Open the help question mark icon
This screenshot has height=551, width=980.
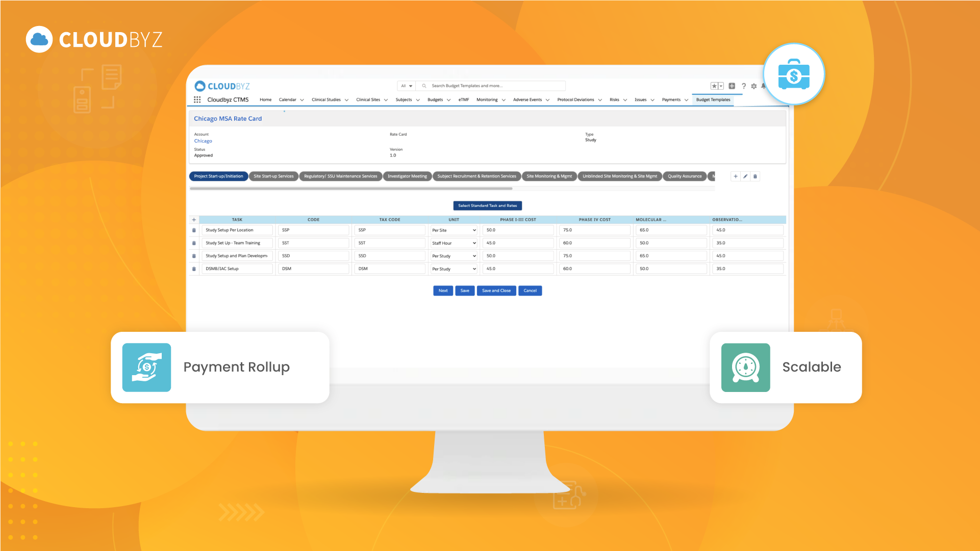[x=744, y=86]
